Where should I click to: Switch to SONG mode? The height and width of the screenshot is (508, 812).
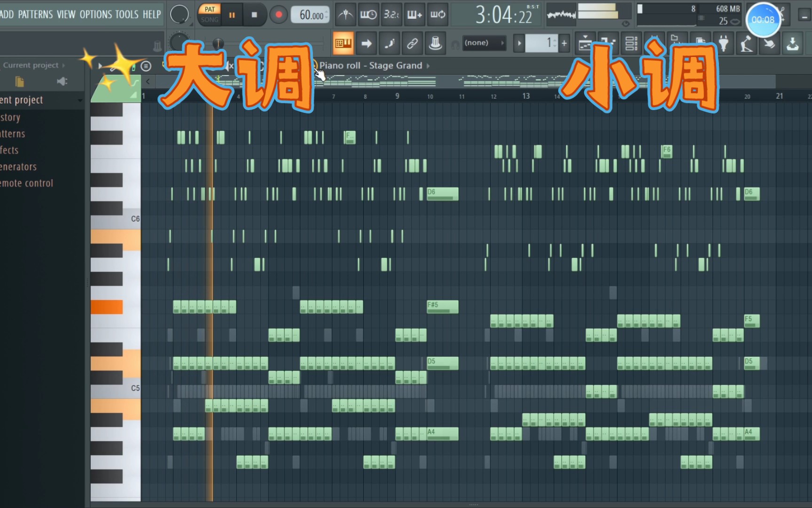[x=210, y=20]
